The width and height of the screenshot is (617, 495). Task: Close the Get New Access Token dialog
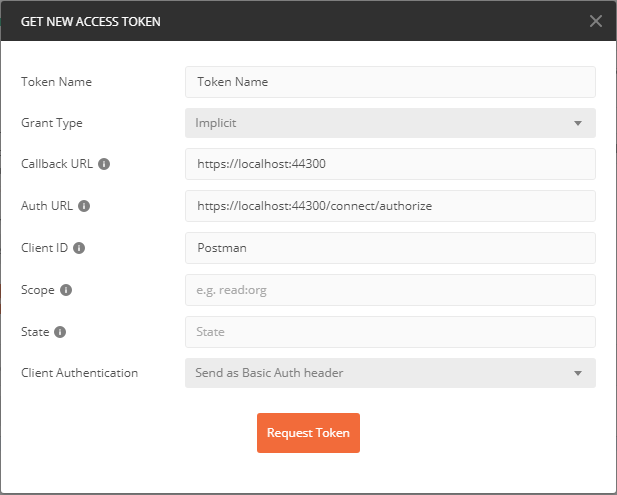[596, 21]
